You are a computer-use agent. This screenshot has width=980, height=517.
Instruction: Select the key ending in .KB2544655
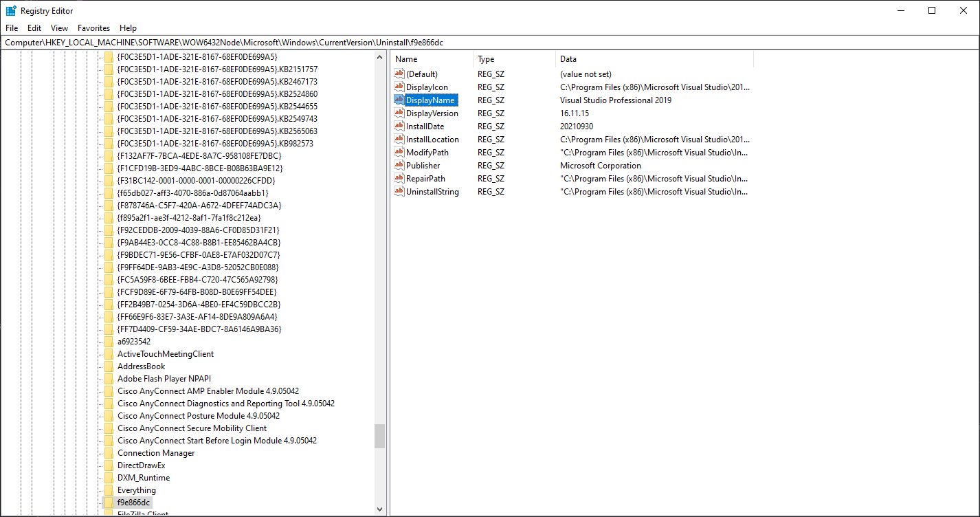[x=217, y=107]
